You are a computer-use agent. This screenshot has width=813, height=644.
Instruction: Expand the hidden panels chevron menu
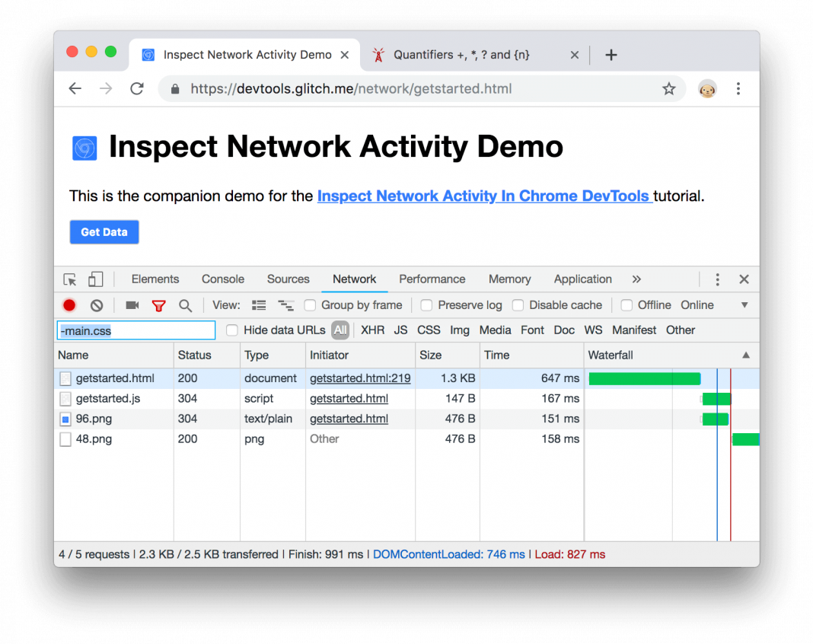coord(636,279)
